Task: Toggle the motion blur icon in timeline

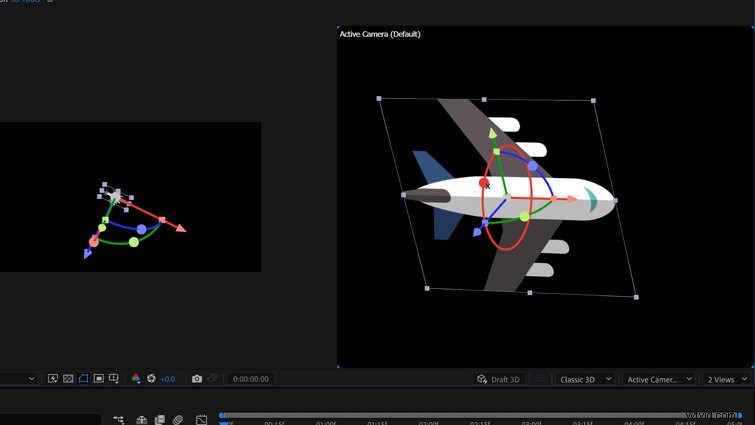Action: (x=178, y=420)
